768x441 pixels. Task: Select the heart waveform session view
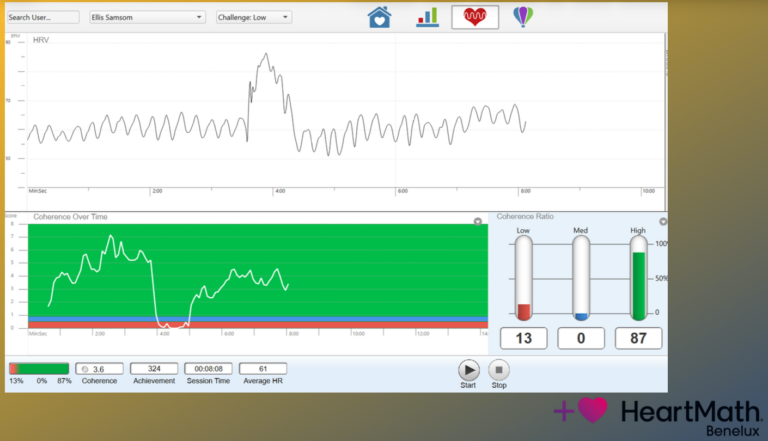(x=475, y=17)
